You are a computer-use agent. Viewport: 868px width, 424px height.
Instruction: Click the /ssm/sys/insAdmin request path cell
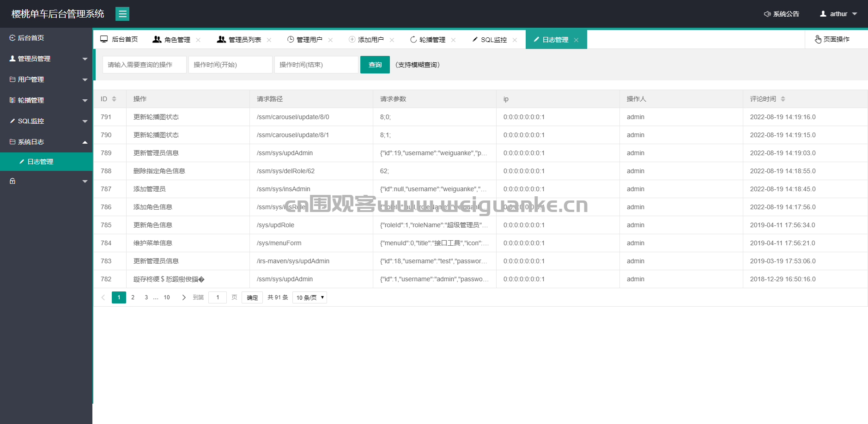(x=311, y=189)
